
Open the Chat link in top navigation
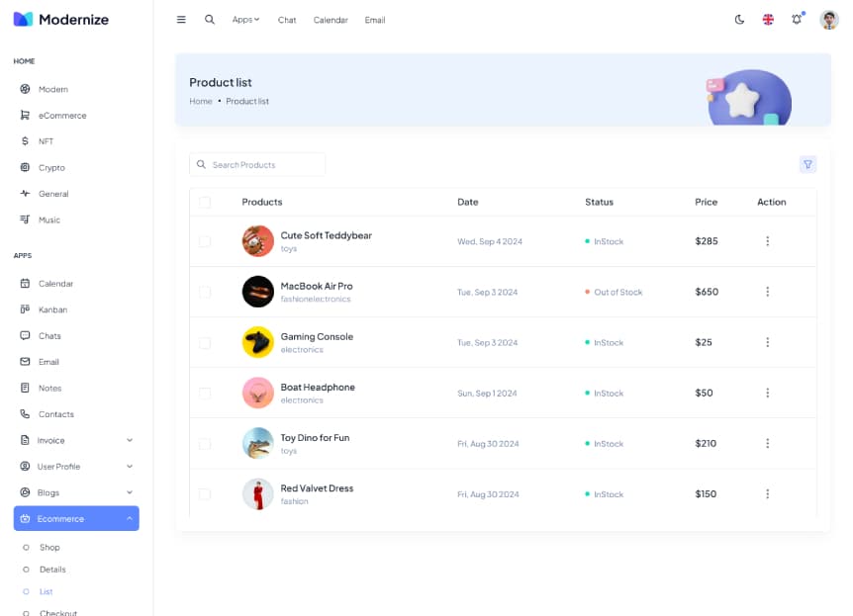287,20
